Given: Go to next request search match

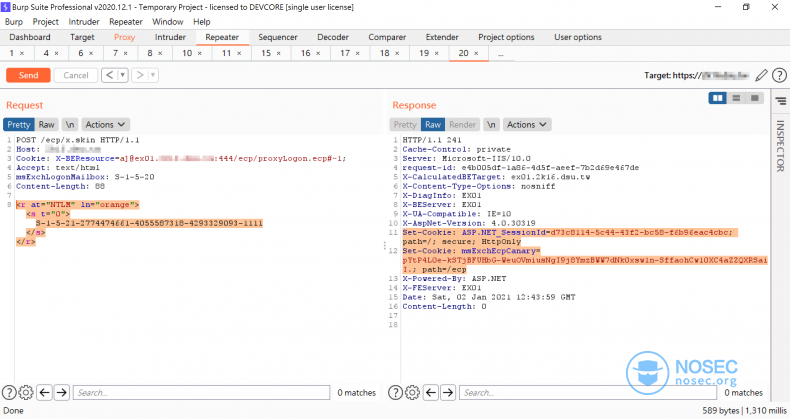Looking at the screenshot, I should tap(62, 392).
